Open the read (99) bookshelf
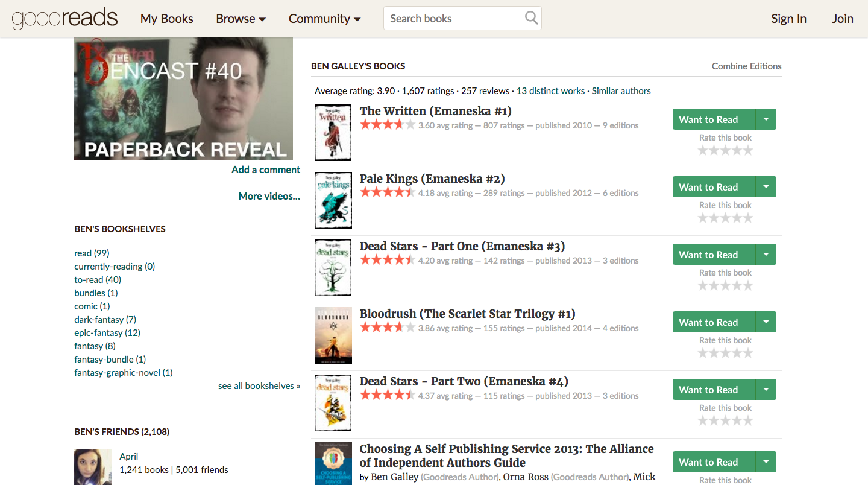The height and width of the screenshot is (485, 868). tap(92, 253)
